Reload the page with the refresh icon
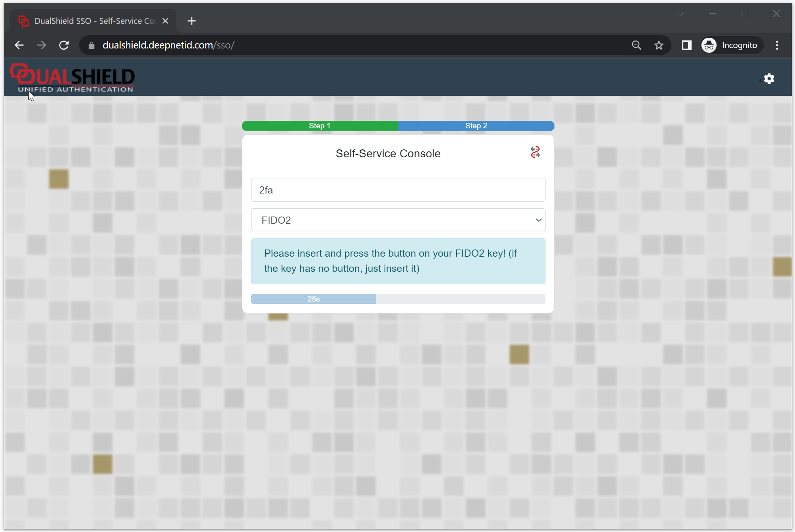 (64, 45)
